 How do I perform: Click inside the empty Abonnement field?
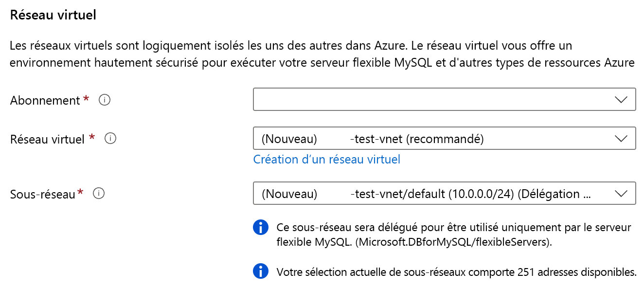(x=428, y=100)
